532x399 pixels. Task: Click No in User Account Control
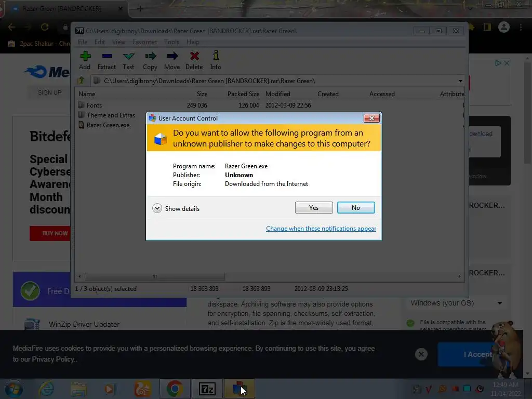coord(356,208)
